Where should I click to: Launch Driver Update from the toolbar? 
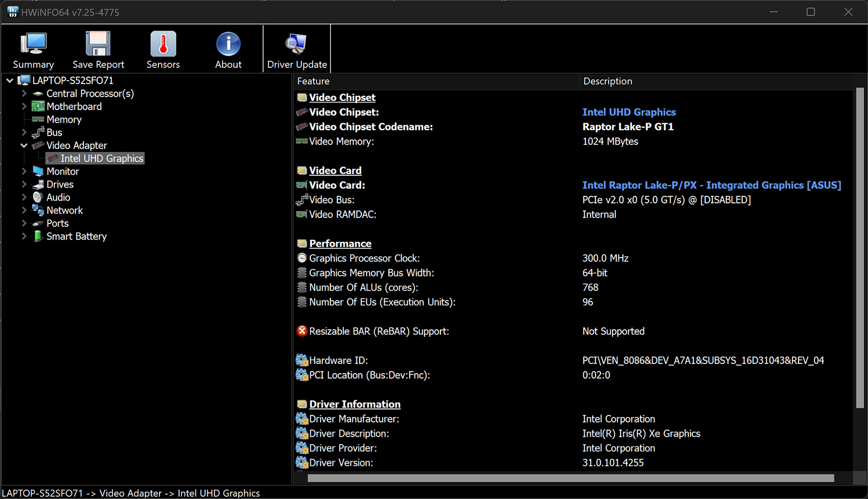(x=297, y=50)
